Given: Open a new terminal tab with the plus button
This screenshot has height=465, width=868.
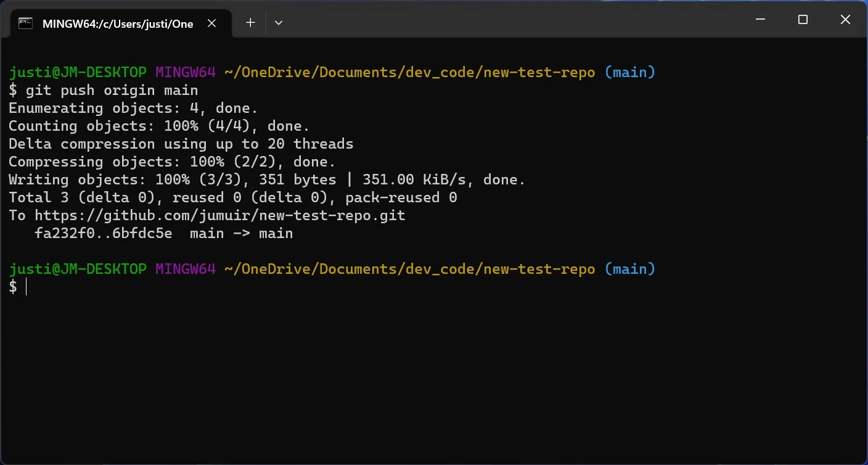Looking at the screenshot, I should (250, 22).
